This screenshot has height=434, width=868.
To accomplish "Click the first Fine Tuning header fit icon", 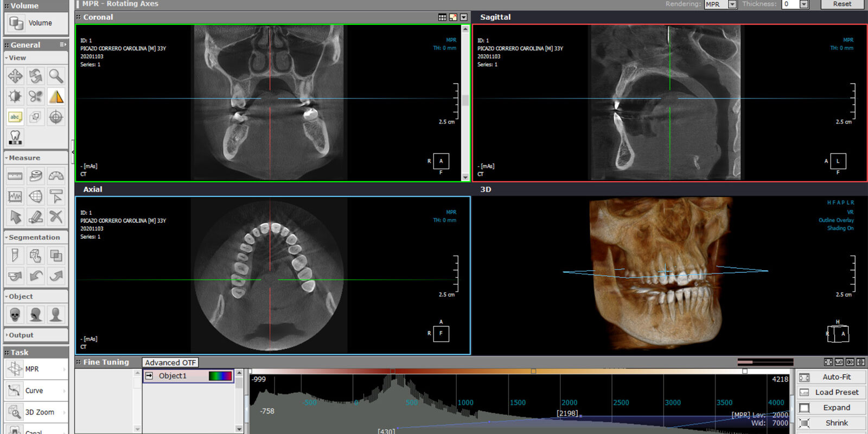I will pos(828,362).
